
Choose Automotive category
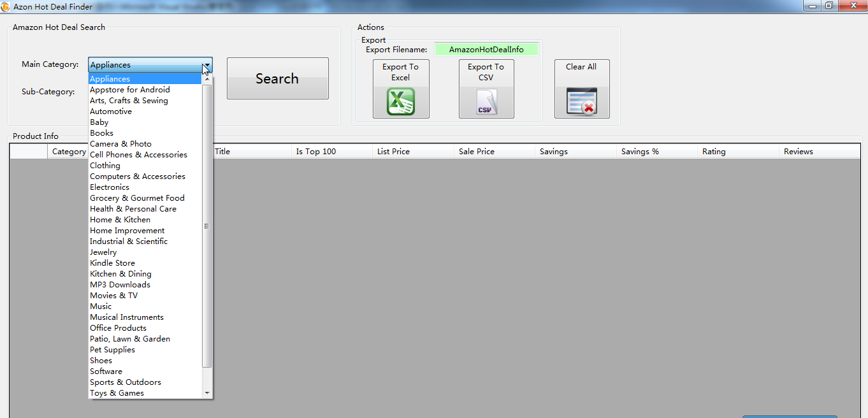coord(145,112)
